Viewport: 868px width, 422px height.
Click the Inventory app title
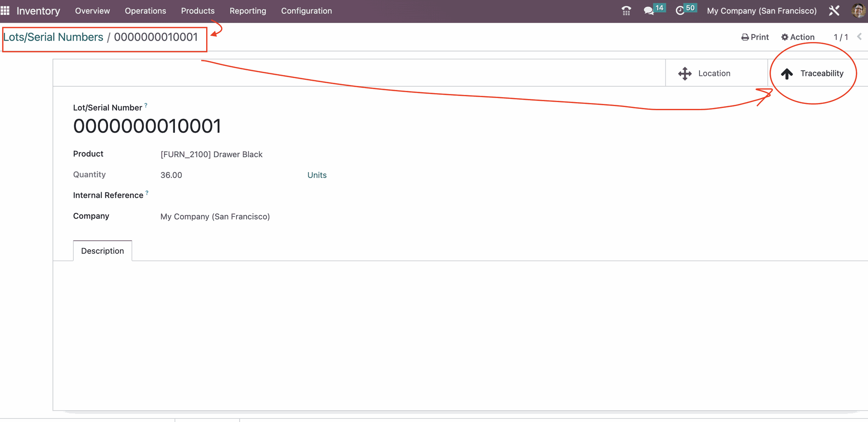click(38, 11)
